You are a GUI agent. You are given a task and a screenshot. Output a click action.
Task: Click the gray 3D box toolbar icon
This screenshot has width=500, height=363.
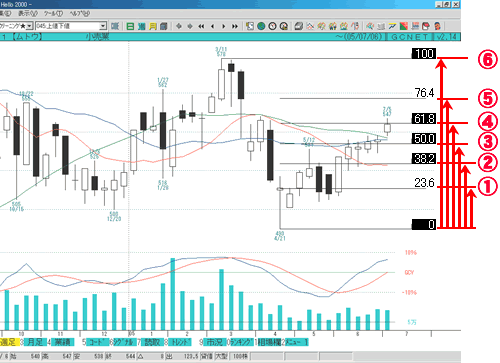163,26
